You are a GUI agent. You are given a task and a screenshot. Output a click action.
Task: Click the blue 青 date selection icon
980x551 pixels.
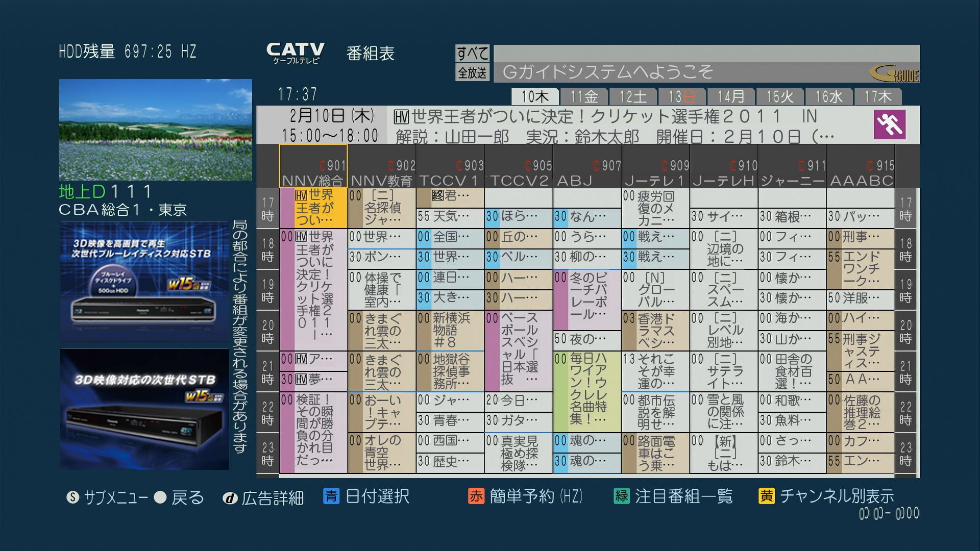click(331, 496)
